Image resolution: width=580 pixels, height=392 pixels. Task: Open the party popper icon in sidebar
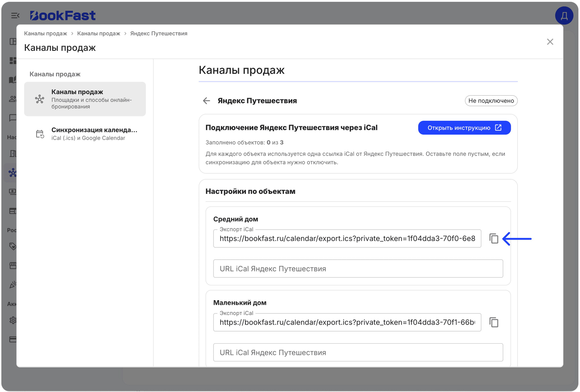[13, 284]
